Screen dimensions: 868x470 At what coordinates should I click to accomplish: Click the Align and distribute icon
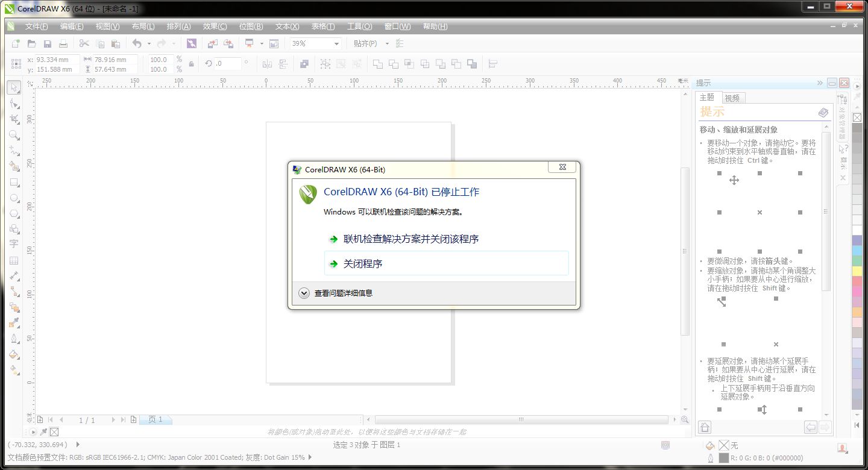tap(492, 64)
